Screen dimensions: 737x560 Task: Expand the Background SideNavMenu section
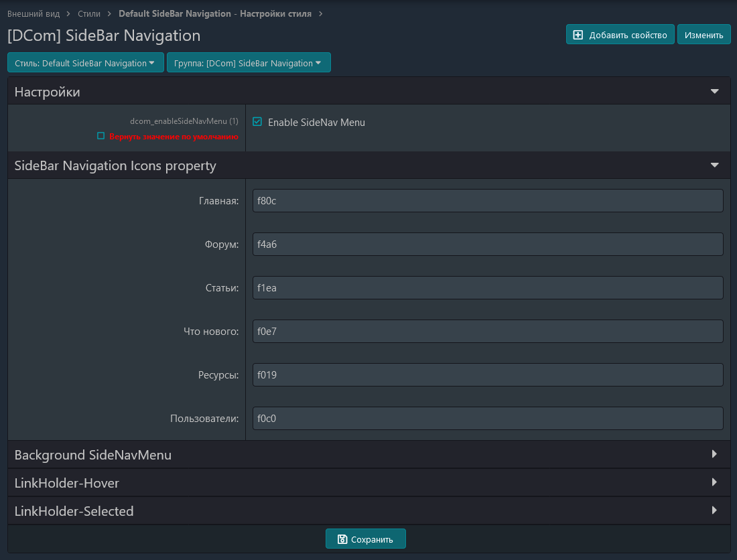pos(714,454)
